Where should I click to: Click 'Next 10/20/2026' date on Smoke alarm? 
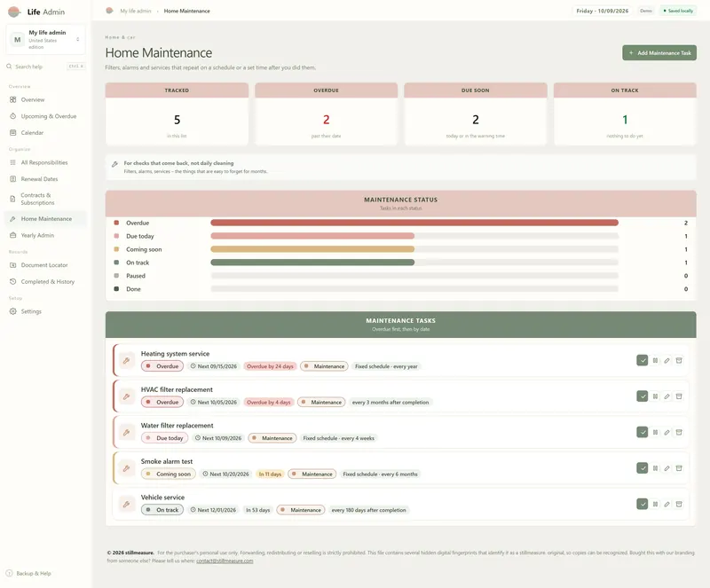pyautogui.click(x=226, y=474)
